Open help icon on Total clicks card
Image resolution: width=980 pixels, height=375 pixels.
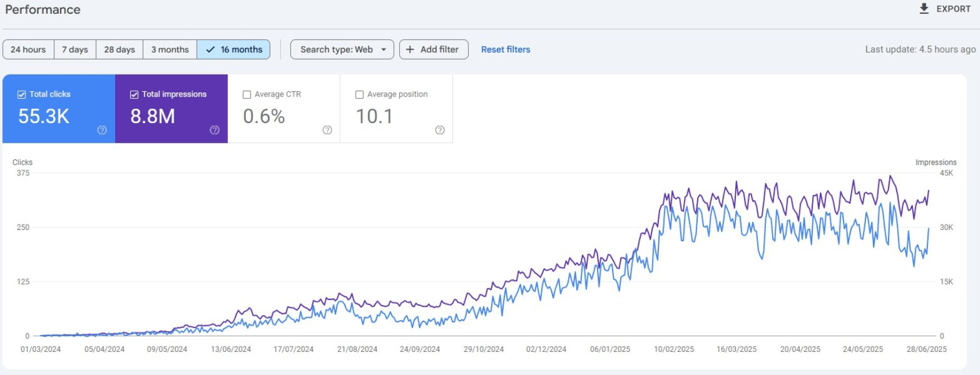102,130
